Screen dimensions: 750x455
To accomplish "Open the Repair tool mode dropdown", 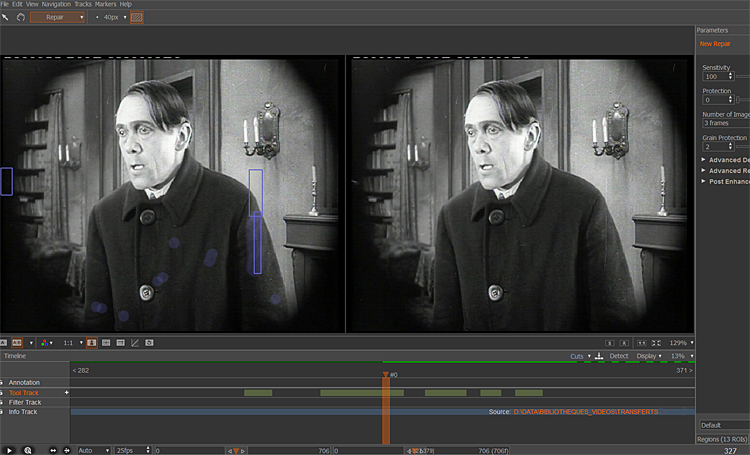I will pyautogui.click(x=57, y=17).
